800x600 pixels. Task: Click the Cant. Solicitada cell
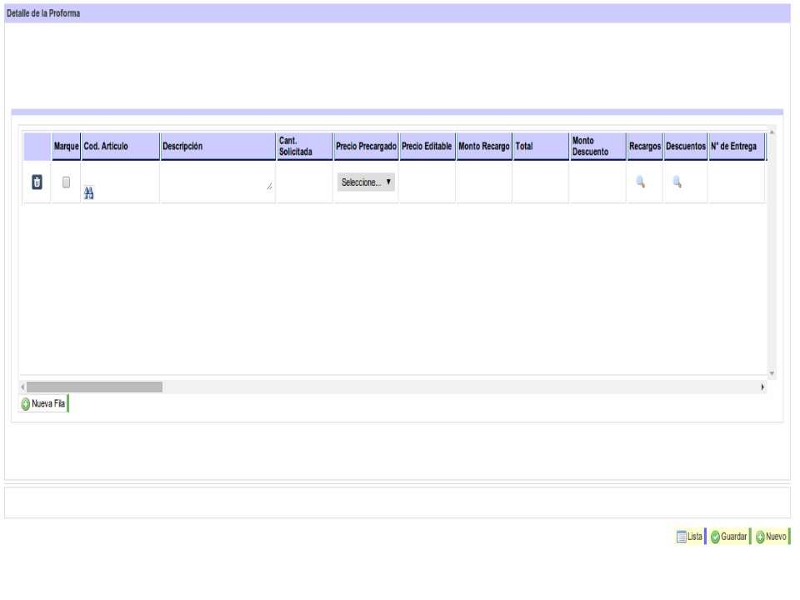point(304,183)
